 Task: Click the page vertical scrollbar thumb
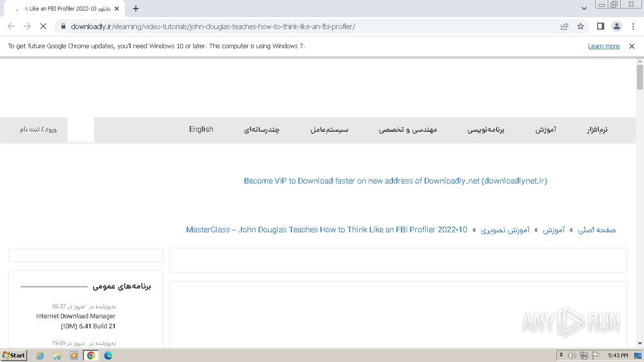[640, 77]
